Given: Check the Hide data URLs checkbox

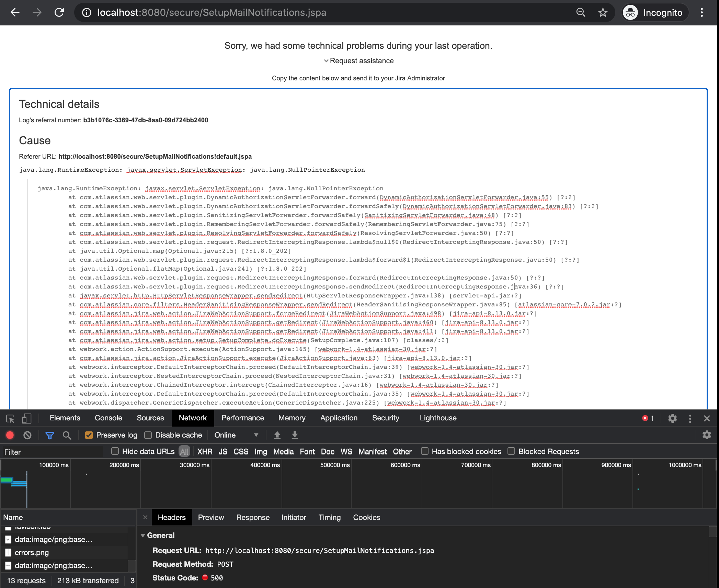Looking at the screenshot, I should point(115,451).
